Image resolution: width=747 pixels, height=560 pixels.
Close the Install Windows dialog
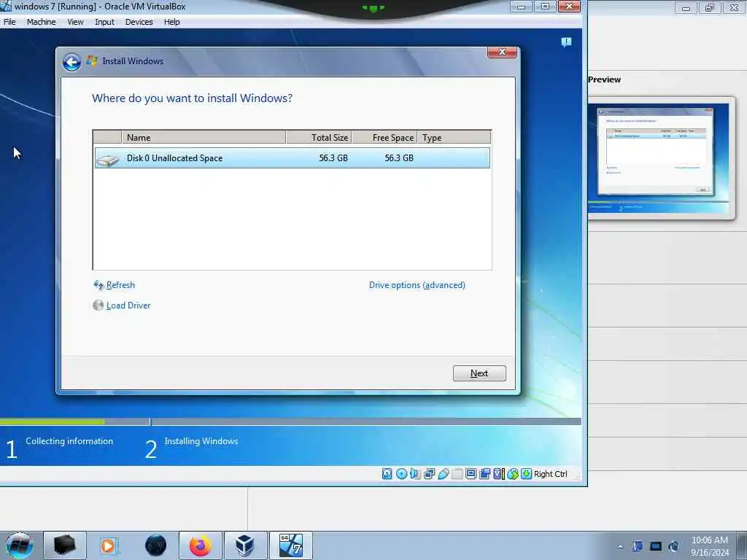click(x=502, y=52)
